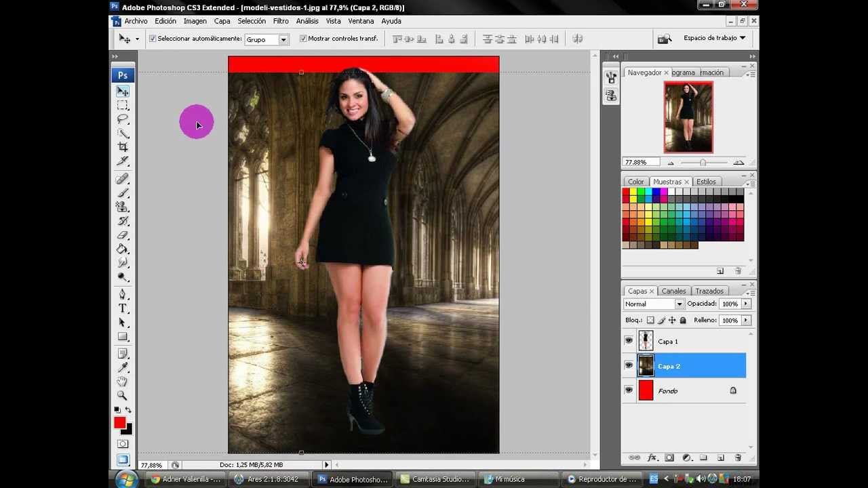Select the Eyedropper tool
868x488 pixels.
(x=123, y=368)
